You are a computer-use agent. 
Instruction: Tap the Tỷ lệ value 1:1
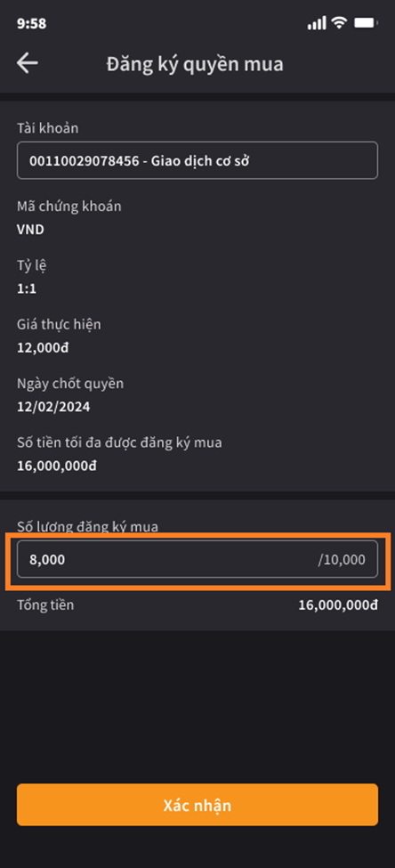(x=27, y=289)
